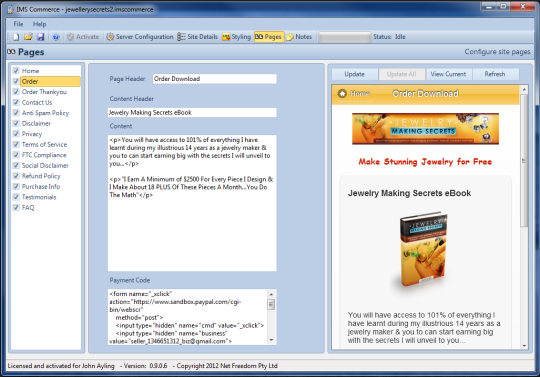540x377 pixels.
Task: Select Purchase Info page
Action: 41,187
